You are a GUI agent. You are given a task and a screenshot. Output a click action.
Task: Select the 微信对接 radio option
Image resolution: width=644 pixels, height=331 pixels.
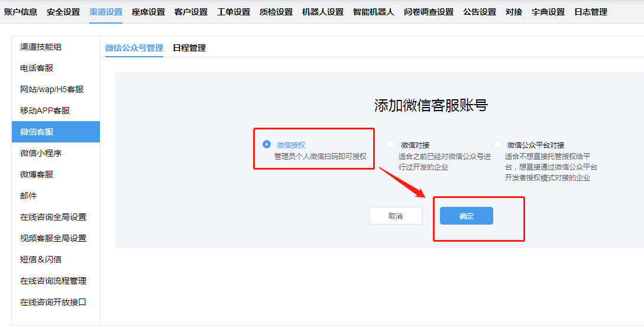pyautogui.click(x=391, y=144)
